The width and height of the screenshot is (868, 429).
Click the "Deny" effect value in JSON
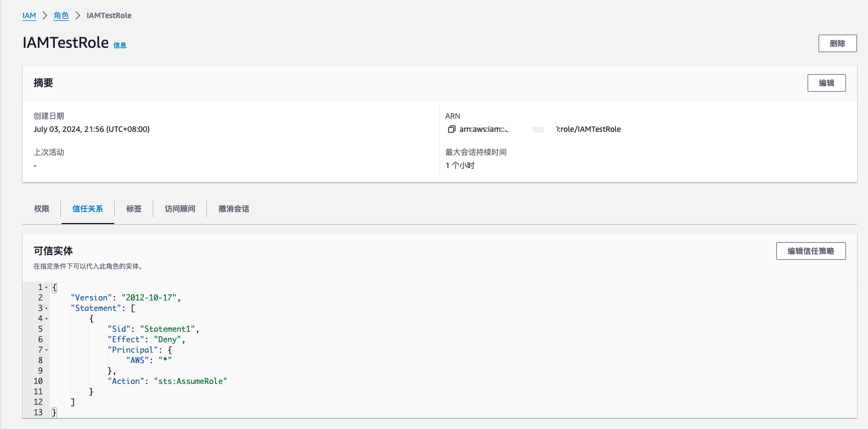click(167, 339)
